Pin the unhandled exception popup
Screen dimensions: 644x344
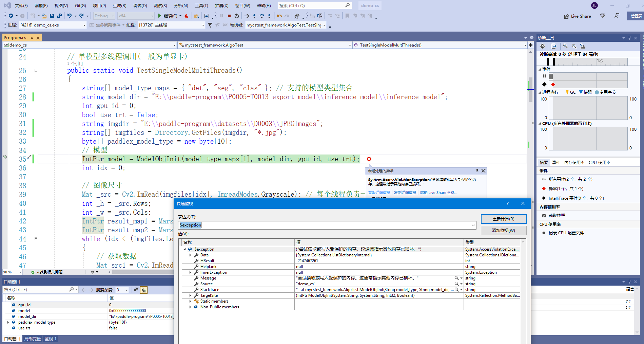(477, 171)
